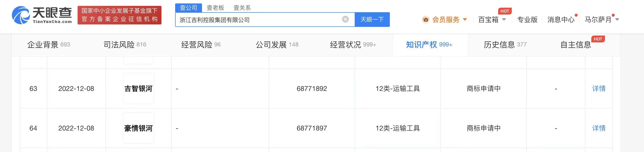Click the 豪情银河 trademark thumbnail
Screen dimensions: 644x152
click(x=139, y=128)
